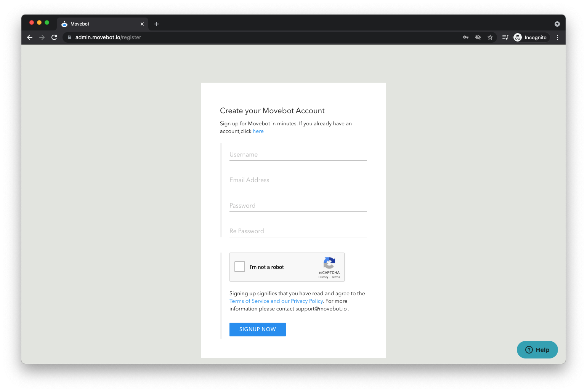Click the green fullscreen window button

47,22
